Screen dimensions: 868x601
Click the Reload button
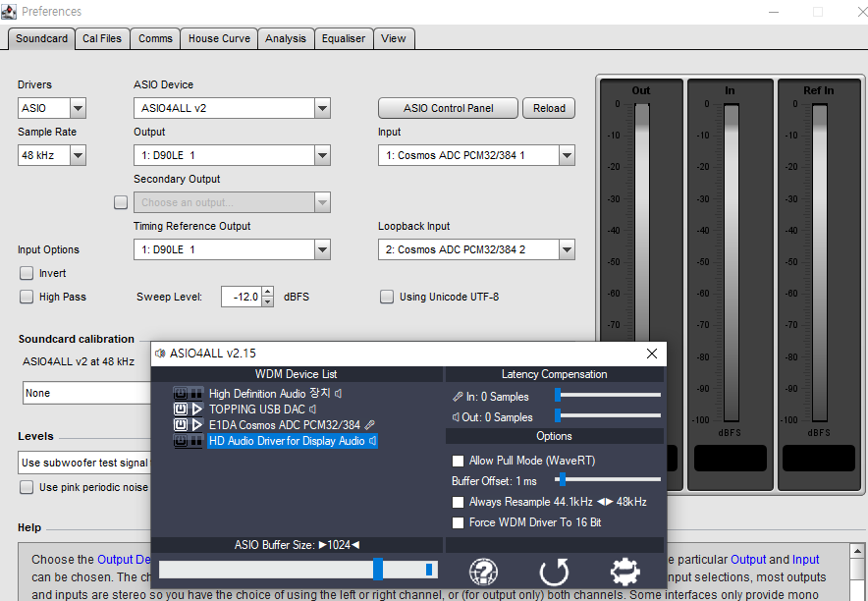tap(549, 108)
